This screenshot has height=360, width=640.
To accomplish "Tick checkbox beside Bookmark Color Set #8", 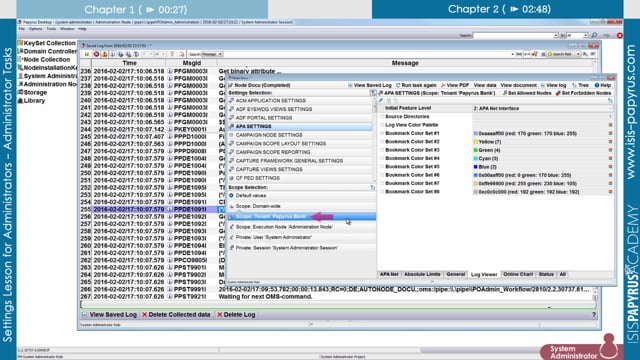I will [x=382, y=191].
